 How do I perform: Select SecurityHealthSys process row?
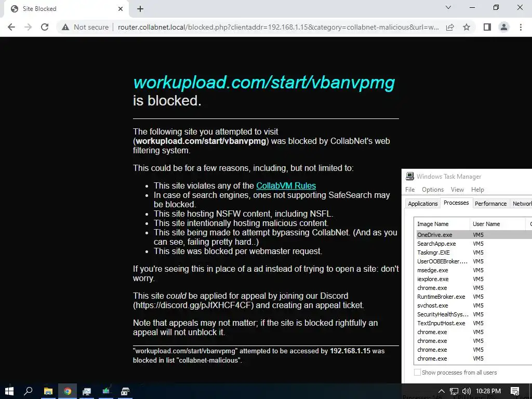474,314
